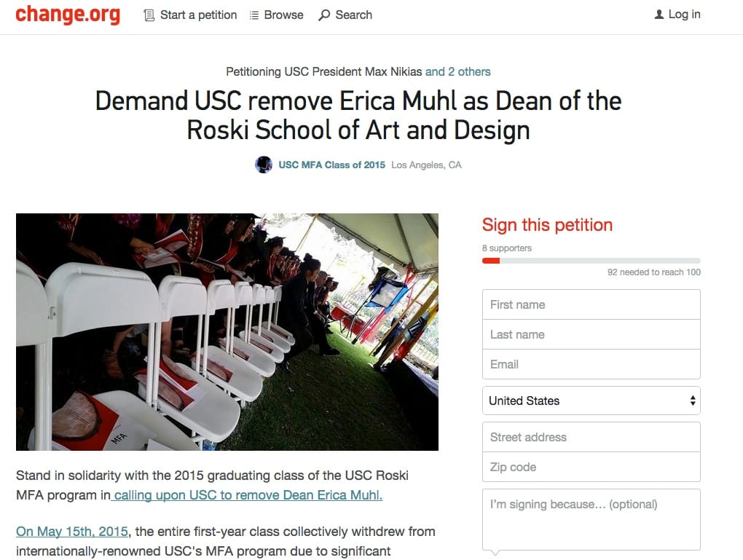
Task: Click the USC MFA Class of 2015 avatar
Action: coord(263,165)
